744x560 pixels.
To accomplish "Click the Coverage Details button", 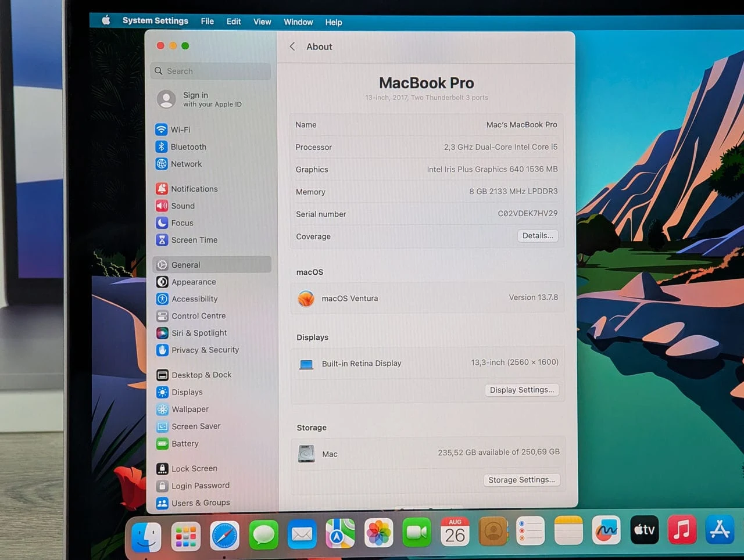I will [x=538, y=235].
